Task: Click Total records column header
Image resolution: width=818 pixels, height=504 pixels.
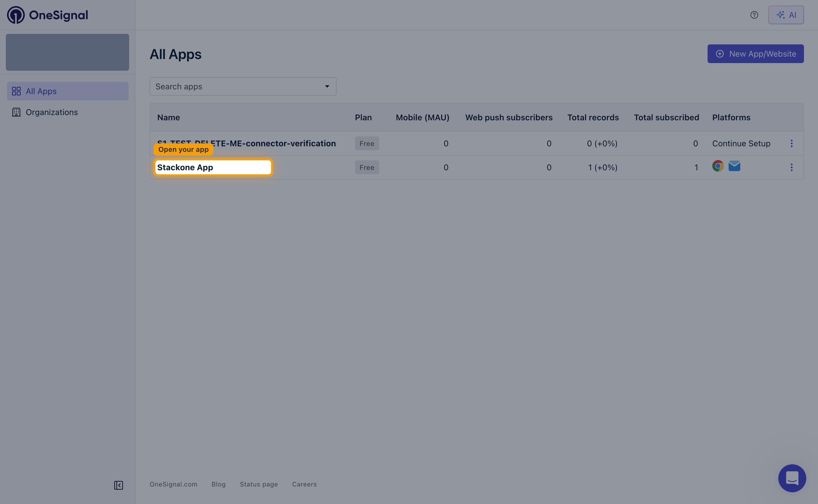Action: pos(593,117)
